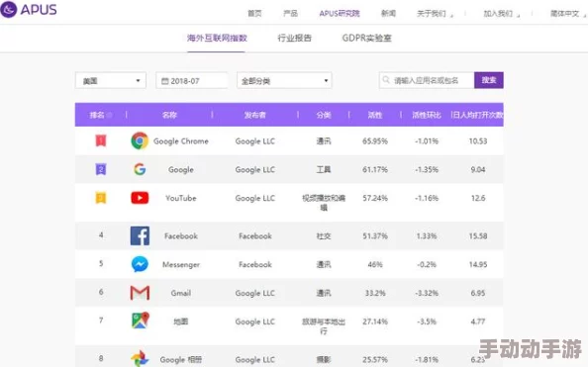
Task: Click the APUS logo
Action: [x=29, y=9]
